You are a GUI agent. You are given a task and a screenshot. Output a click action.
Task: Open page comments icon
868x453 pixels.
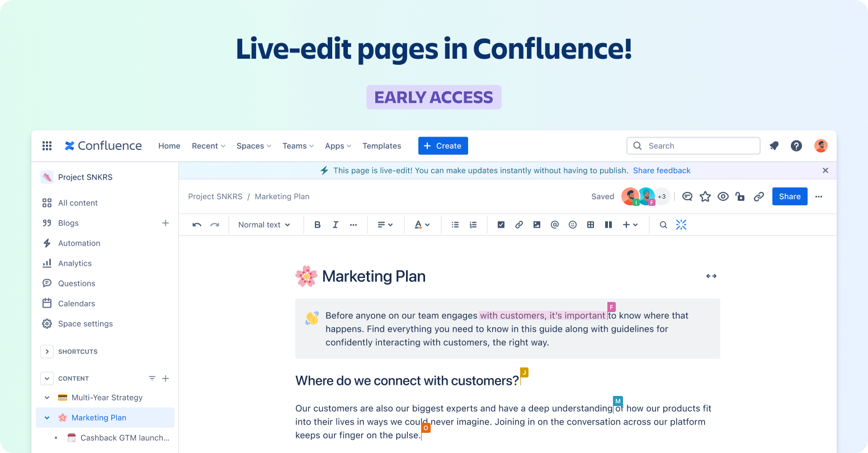tap(687, 197)
